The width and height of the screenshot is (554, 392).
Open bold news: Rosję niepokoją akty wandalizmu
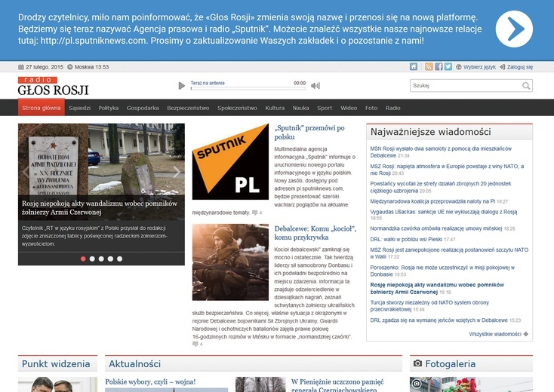click(x=437, y=288)
